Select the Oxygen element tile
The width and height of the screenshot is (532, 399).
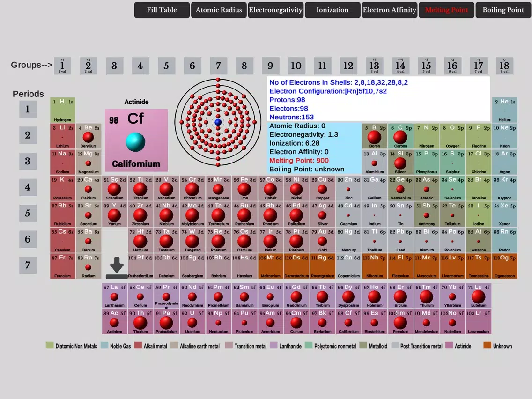pyautogui.click(x=452, y=136)
